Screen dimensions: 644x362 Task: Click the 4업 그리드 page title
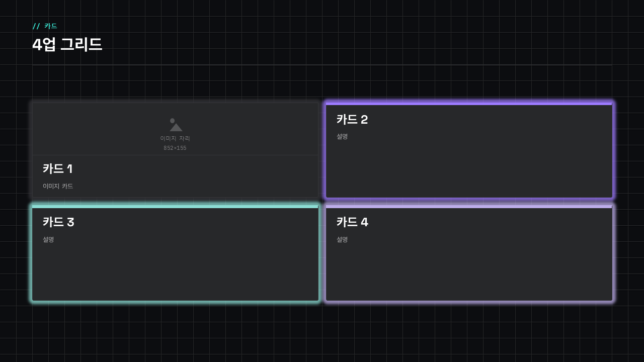click(x=67, y=45)
